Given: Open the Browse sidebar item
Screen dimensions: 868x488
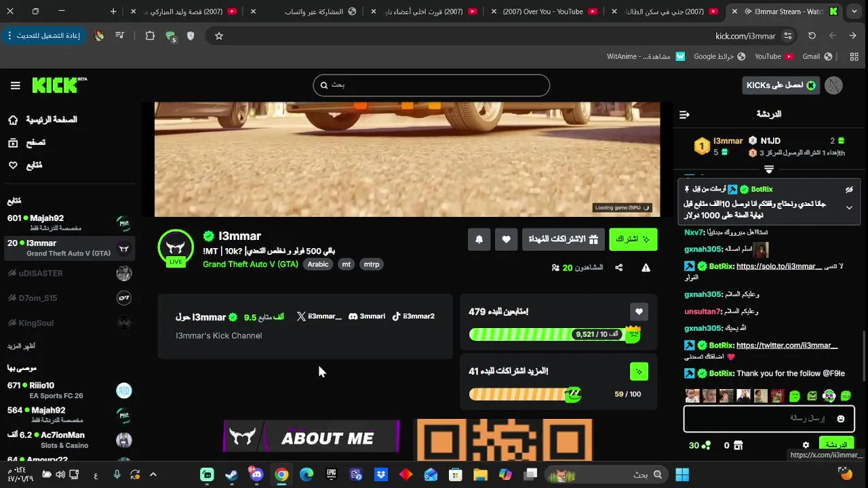Looking at the screenshot, I should (27, 142).
